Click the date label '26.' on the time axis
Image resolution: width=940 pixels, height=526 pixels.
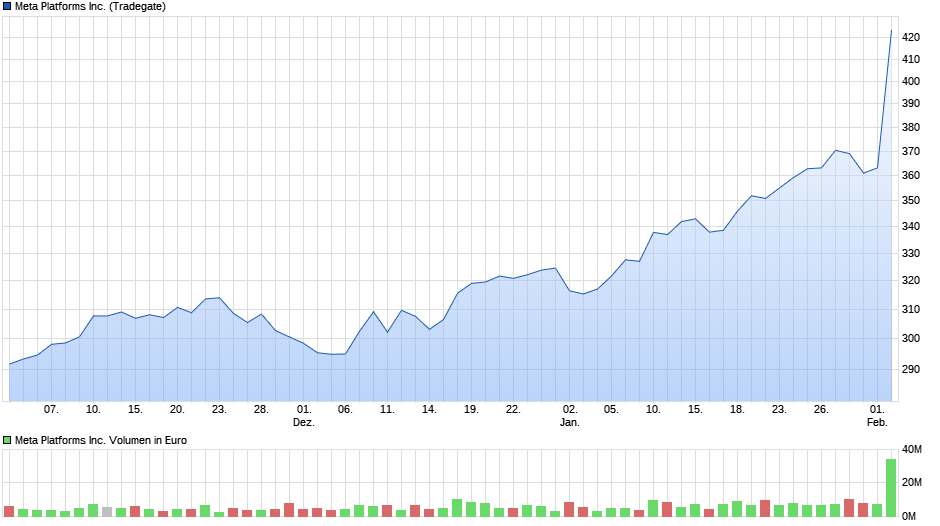[821, 410]
